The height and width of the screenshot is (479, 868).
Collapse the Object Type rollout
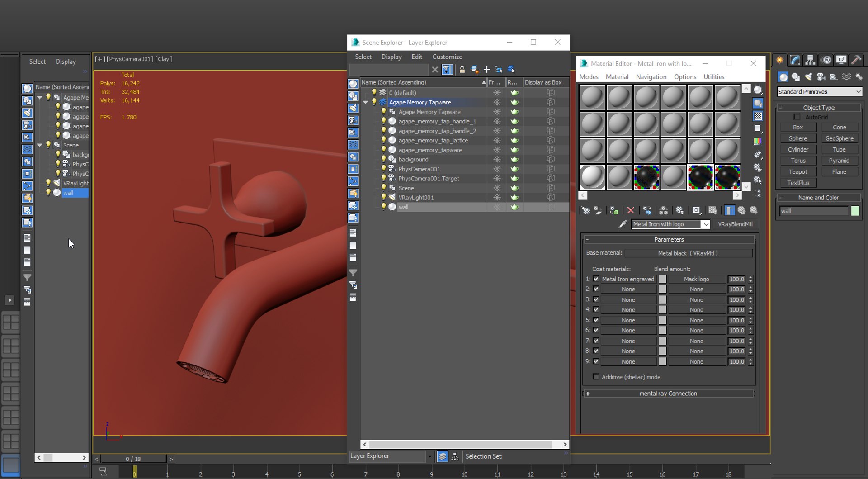point(819,108)
